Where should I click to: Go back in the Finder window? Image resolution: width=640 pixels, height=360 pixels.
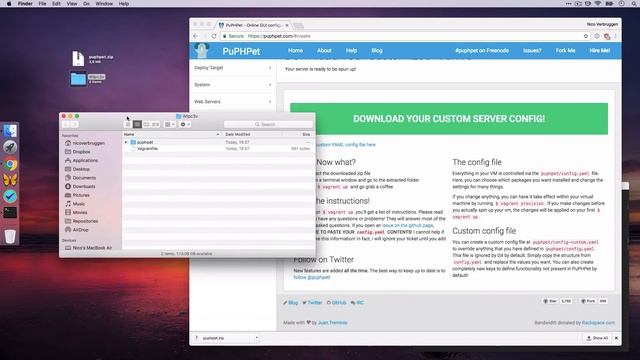67,124
